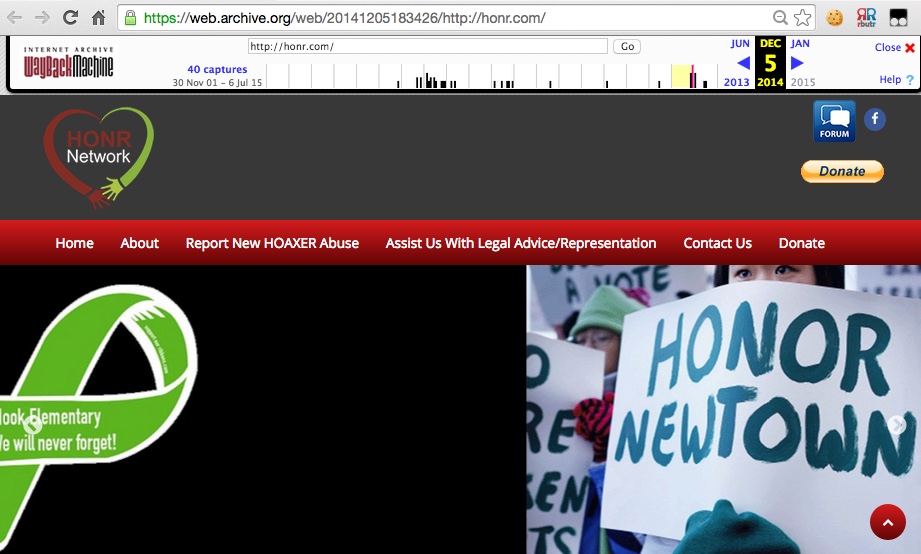This screenshot has width=921, height=554.
Task: Open the Facebook page icon
Action: (x=875, y=119)
